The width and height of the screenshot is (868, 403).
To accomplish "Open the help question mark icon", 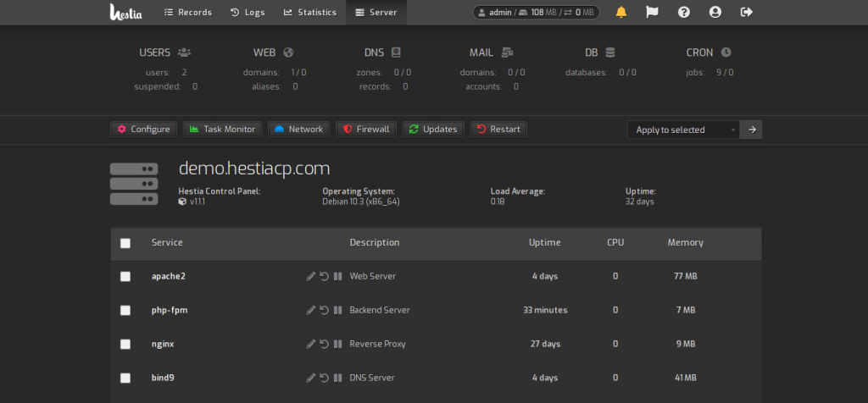I will pyautogui.click(x=684, y=12).
